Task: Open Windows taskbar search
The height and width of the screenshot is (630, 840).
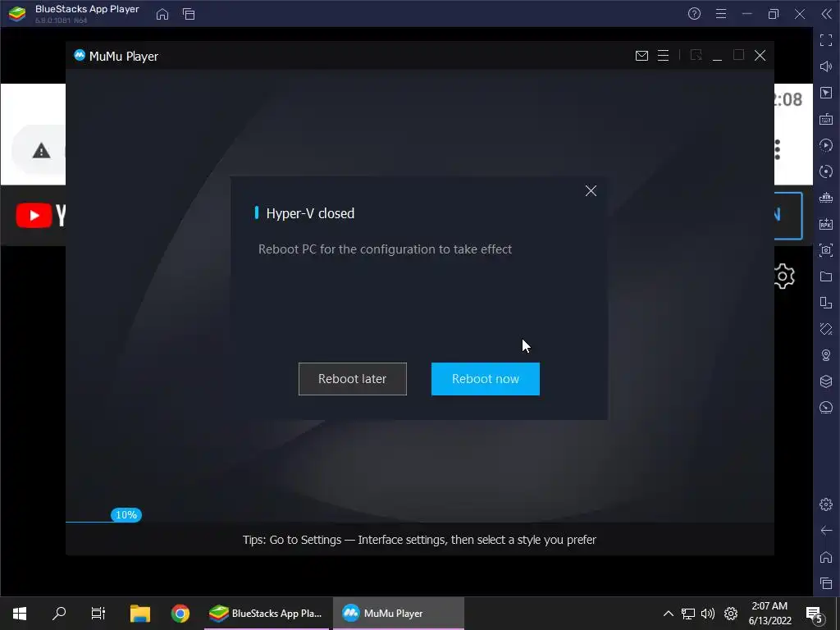Action: pyautogui.click(x=59, y=614)
